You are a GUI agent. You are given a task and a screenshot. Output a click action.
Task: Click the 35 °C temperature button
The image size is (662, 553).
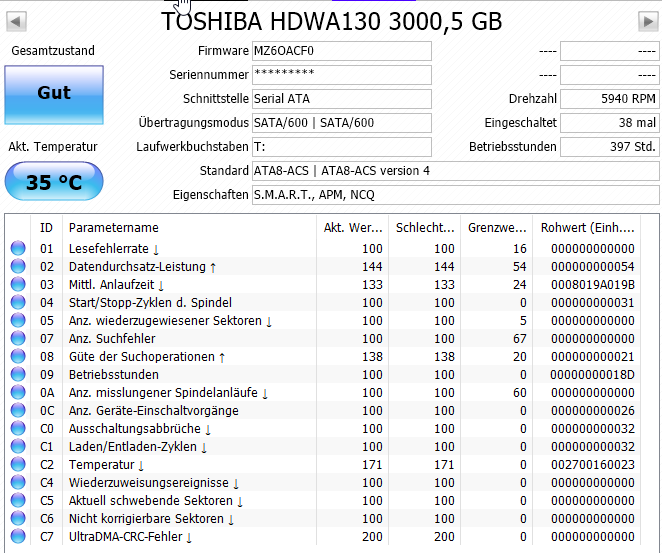pos(54,182)
